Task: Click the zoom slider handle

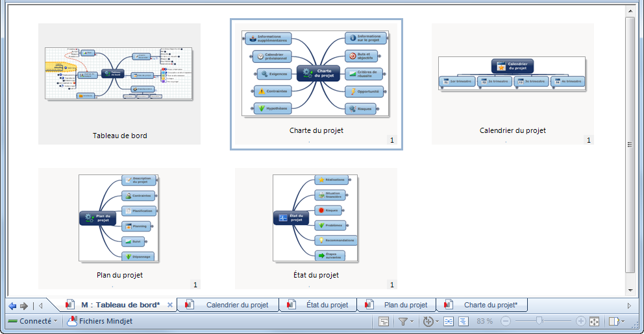Action: 538,321
